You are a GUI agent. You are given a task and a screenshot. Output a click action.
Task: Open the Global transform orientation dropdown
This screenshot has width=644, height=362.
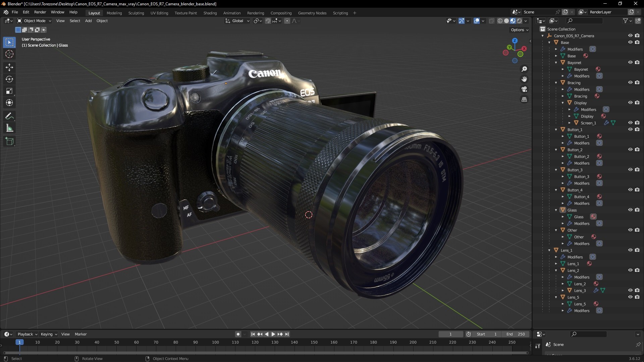click(237, 21)
